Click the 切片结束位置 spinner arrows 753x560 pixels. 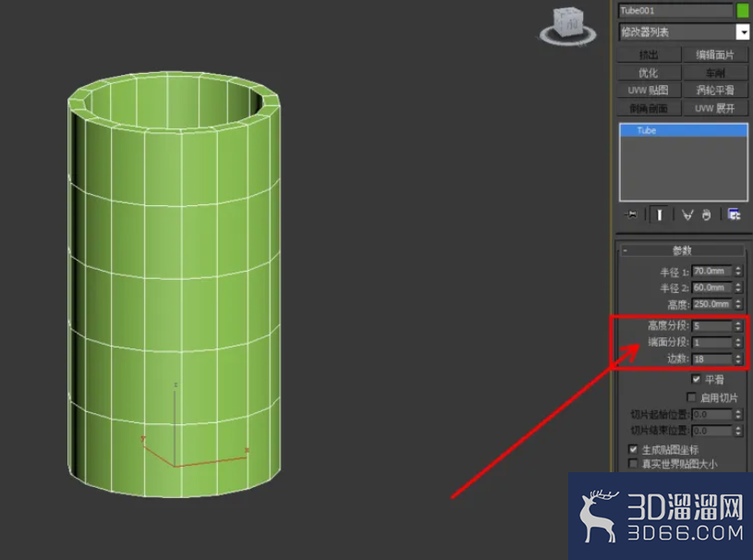[738, 431]
